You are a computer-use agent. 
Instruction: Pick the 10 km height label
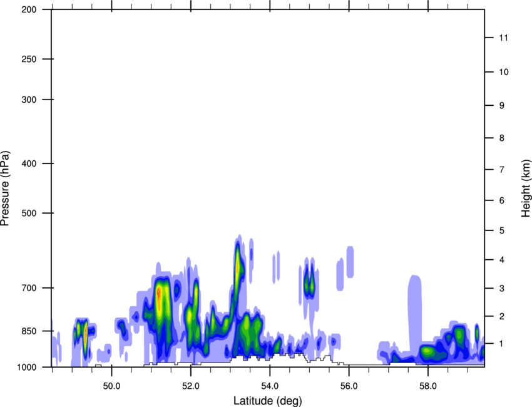point(504,72)
